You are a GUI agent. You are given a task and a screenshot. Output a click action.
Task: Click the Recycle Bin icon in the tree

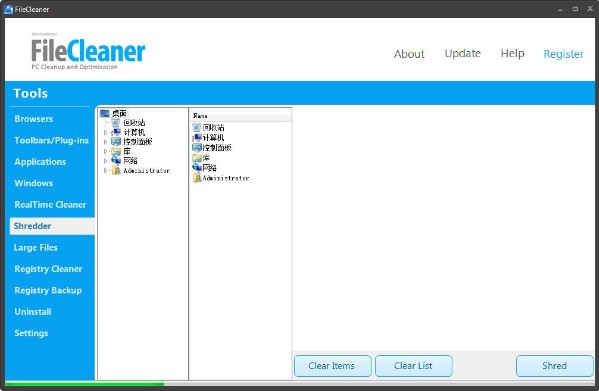point(116,123)
